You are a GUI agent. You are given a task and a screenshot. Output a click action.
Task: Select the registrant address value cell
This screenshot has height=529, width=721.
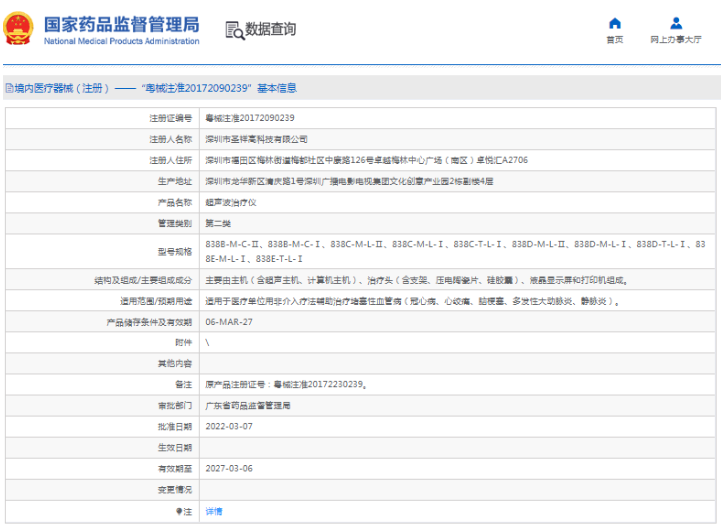coord(366,160)
